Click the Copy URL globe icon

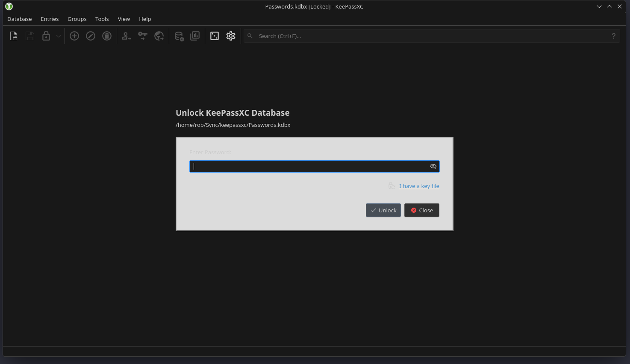(159, 36)
